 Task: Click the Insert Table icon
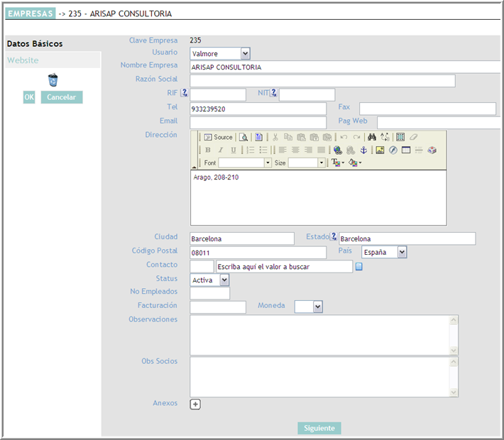406,150
